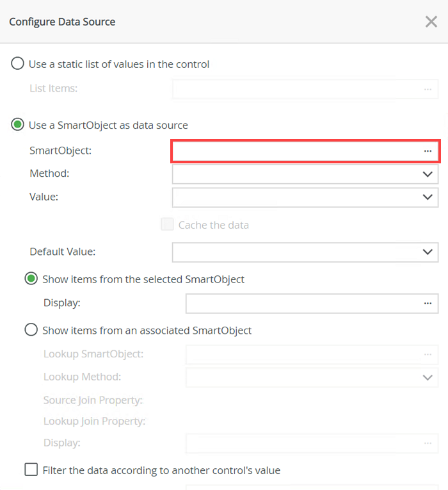Viewport: 448px width, 490px height.
Task: Select 'Use a SmartObject as data source'
Action: pyautogui.click(x=18, y=125)
